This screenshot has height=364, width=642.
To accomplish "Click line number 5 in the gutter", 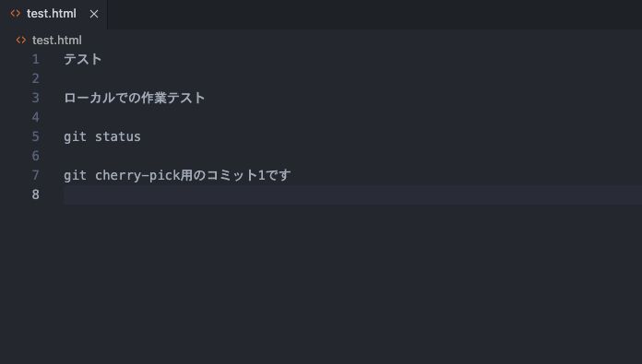I will click(x=36, y=136).
